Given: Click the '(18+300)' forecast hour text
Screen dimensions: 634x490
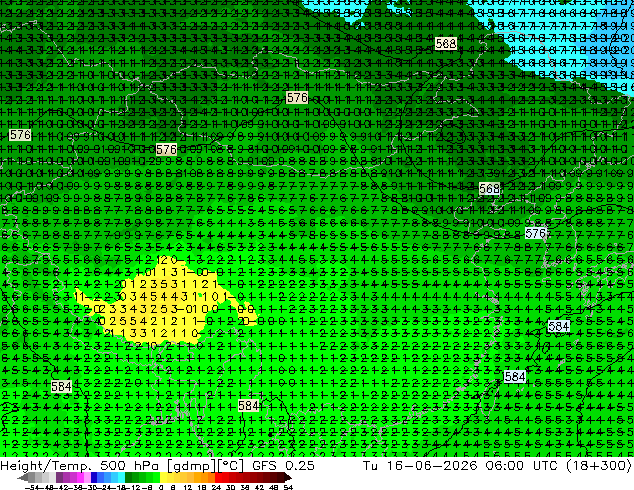Looking at the screenshot, I should (601, 466).
